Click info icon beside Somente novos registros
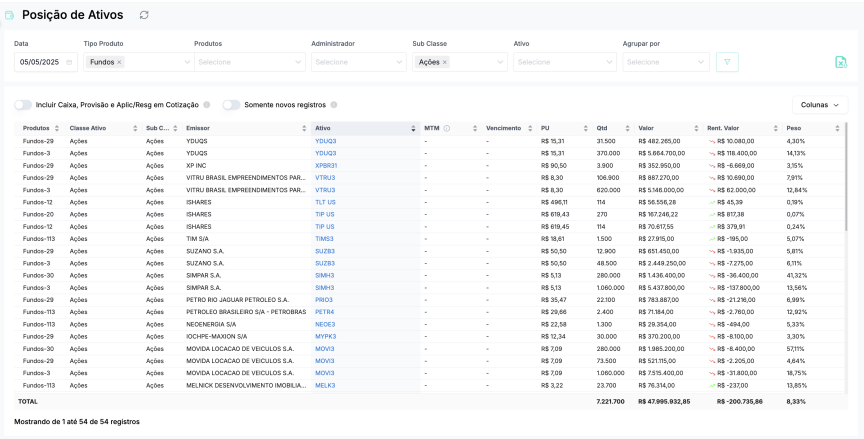 334,105
